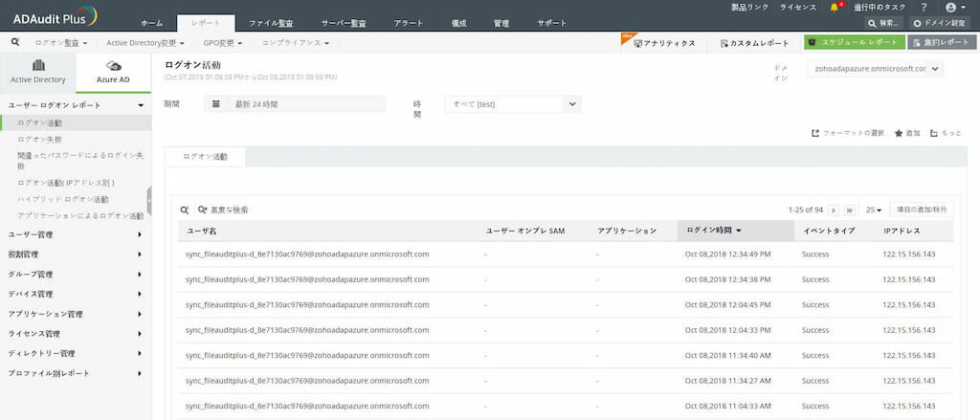Image resolution: width=980 pixels, height=420 pixels.
Task: Expand プロファイル別レポート section
Action: [x=76, y=373]
